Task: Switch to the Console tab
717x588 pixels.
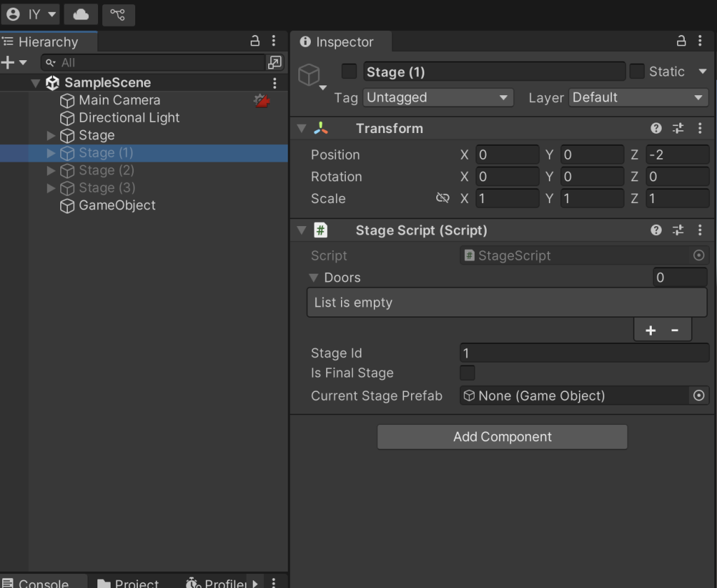Action: 42,582
